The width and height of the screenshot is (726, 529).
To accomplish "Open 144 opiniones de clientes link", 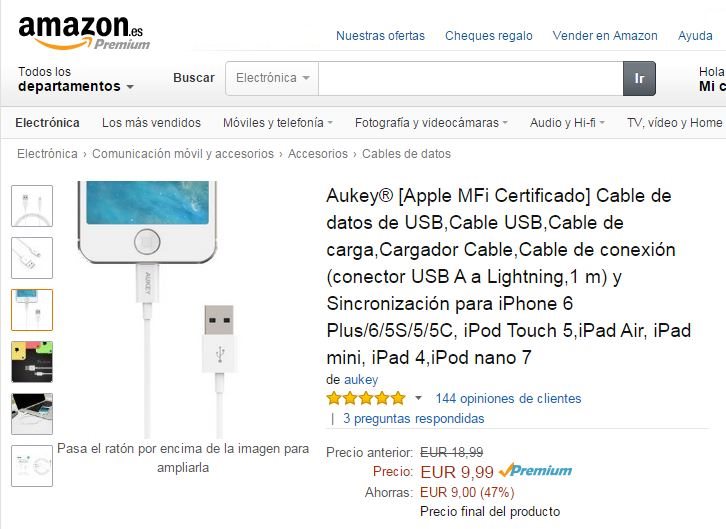I will coord(508,398).
